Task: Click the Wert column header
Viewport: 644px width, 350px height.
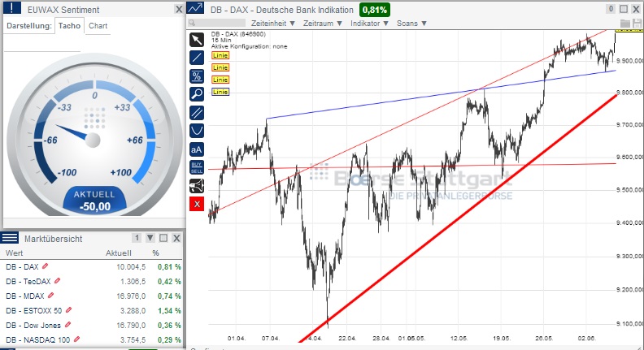Action: (x=15, y=253)
